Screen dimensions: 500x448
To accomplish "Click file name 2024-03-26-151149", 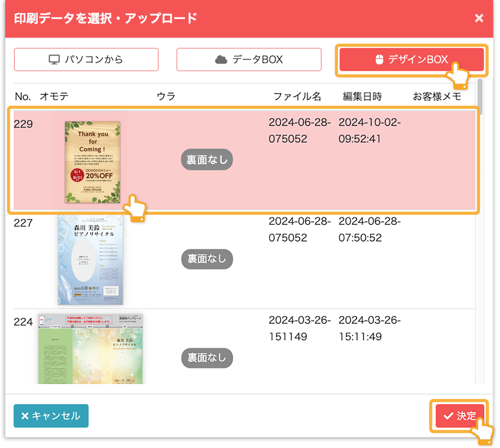I will [x=299, y=328].
